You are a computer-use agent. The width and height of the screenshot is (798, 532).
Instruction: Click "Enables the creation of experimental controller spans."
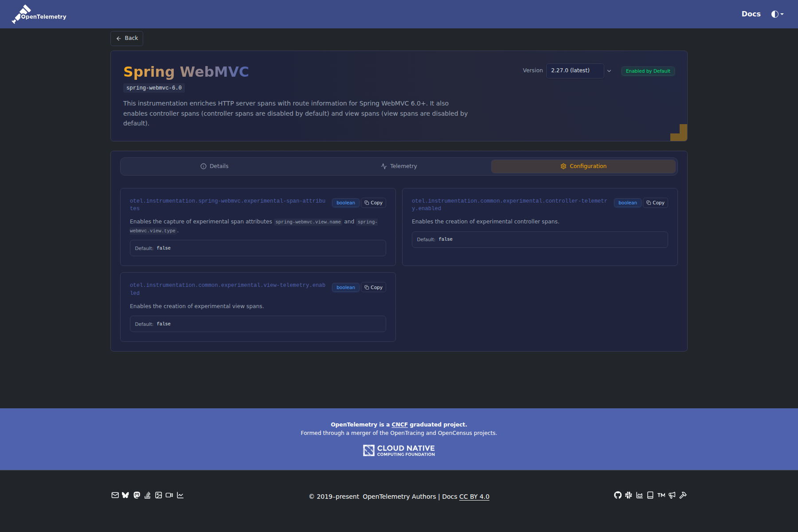485,222
